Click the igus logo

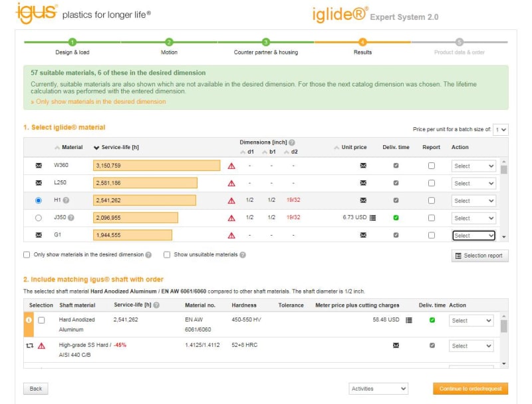(37, 13)
